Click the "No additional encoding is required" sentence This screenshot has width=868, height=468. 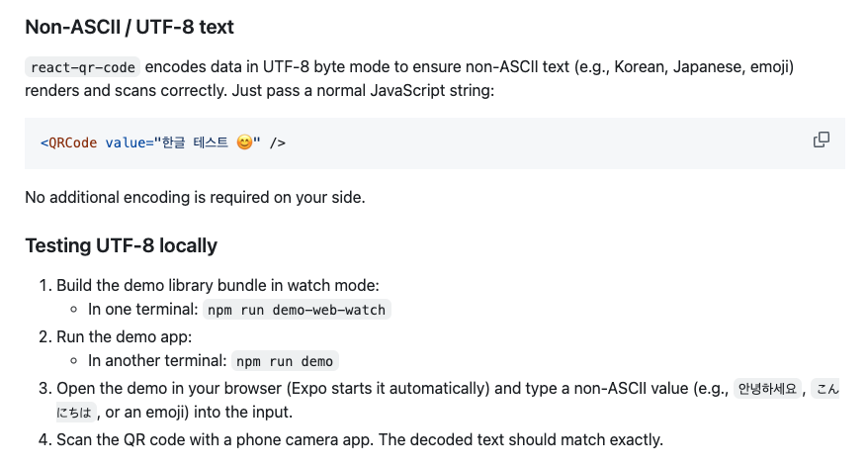coord(195,197)
